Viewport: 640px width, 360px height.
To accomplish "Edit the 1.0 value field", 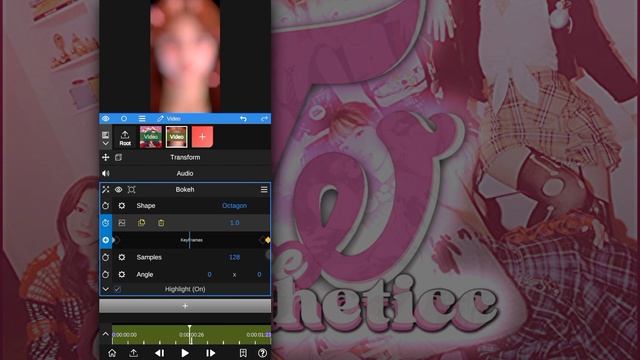I will tap(234, 223).
